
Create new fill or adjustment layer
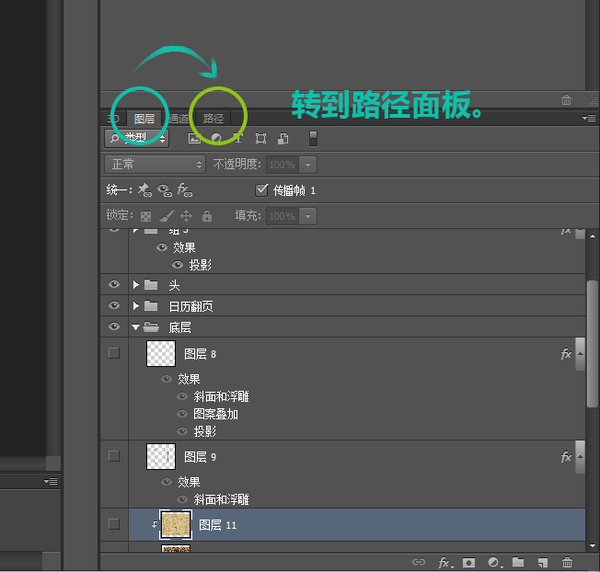[495, 562]
